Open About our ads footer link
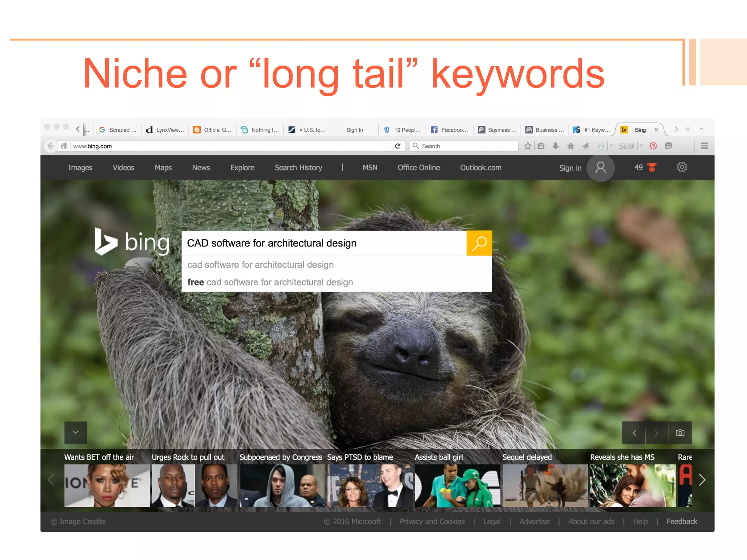The width and height of the screenshot is (747, 560). (x=591, y=522)
